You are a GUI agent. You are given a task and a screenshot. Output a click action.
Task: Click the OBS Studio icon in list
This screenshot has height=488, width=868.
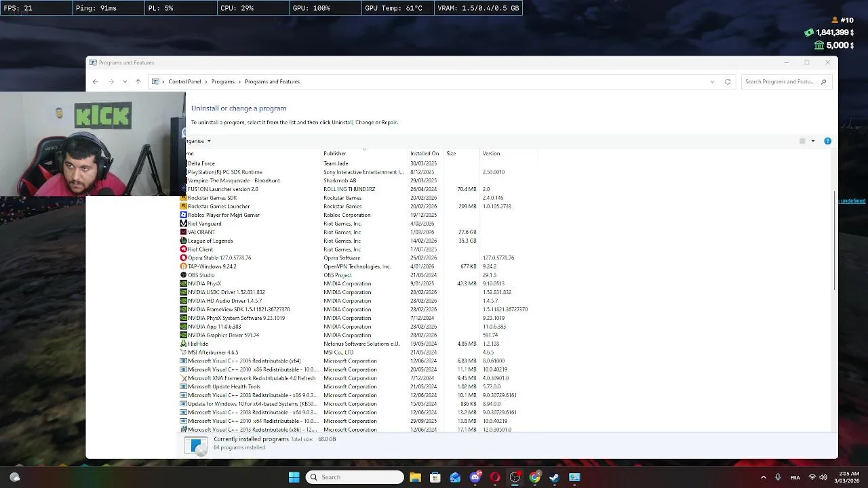tap(183, 275)
